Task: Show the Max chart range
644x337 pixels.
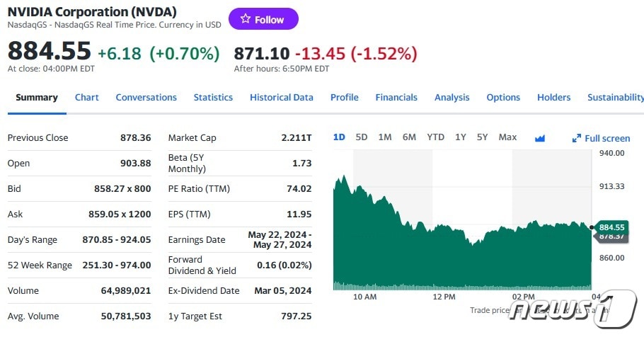Action: click(x=507, y=137)
